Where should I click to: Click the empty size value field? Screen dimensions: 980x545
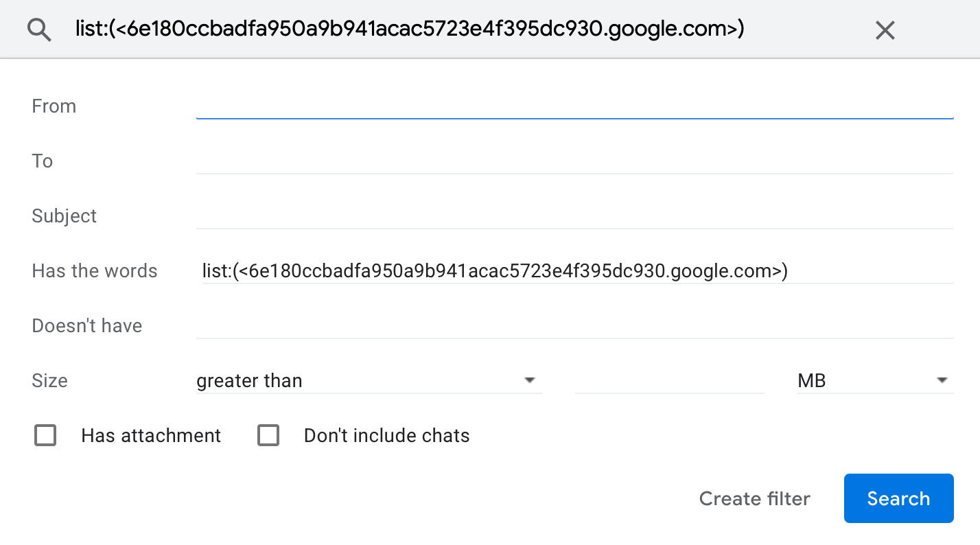pyautogui.click(x=669, y=380)
